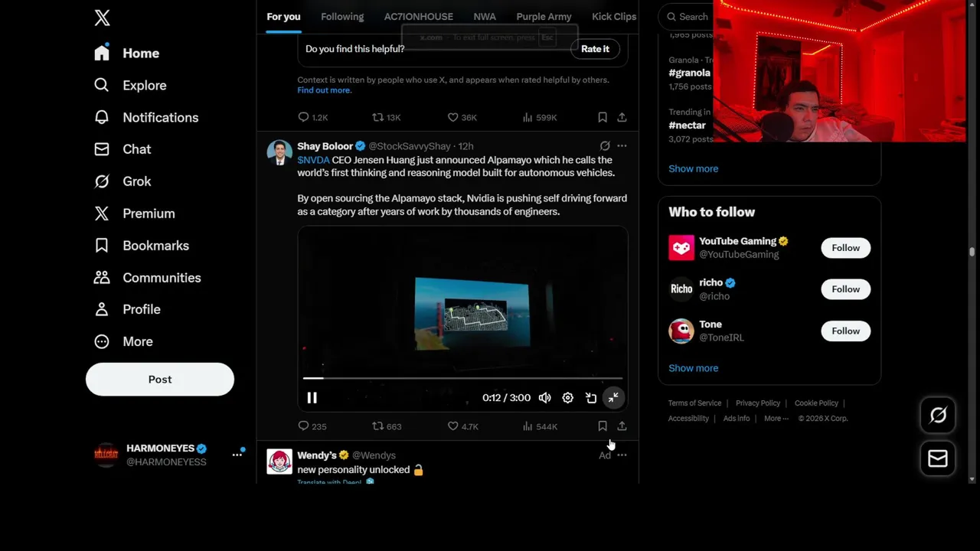Viewport: 980px width, 551px height.
Task: Open floating Grok button
Action: 938,416
